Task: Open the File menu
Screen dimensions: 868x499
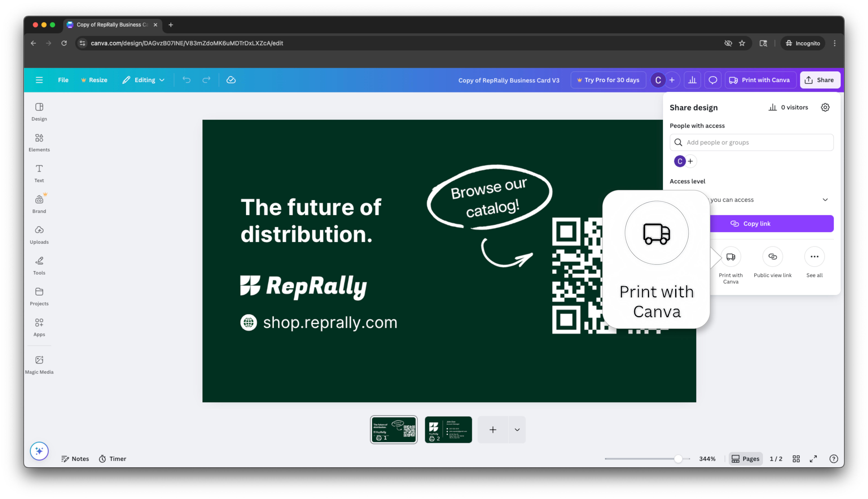Action: pos(63,80)
